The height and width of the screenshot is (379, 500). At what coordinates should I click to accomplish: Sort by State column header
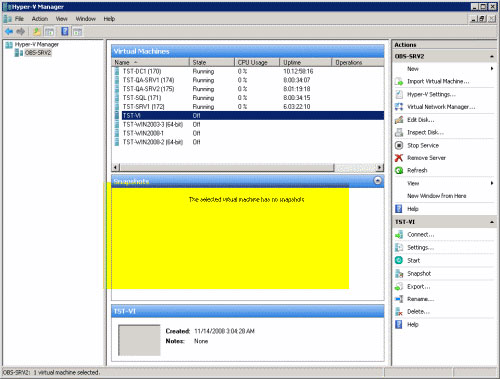coord(212,62)
